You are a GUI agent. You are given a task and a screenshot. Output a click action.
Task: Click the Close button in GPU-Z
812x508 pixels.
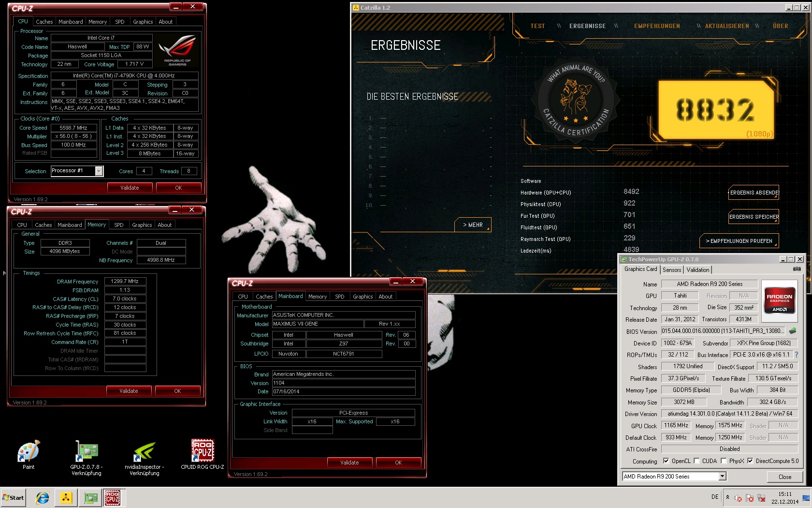coord(785,477)
